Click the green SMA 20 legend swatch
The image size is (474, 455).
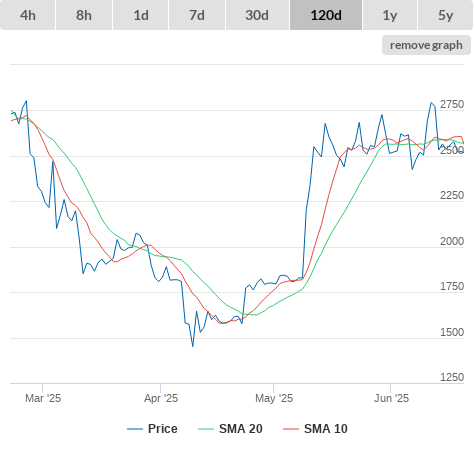coord(206,429)
